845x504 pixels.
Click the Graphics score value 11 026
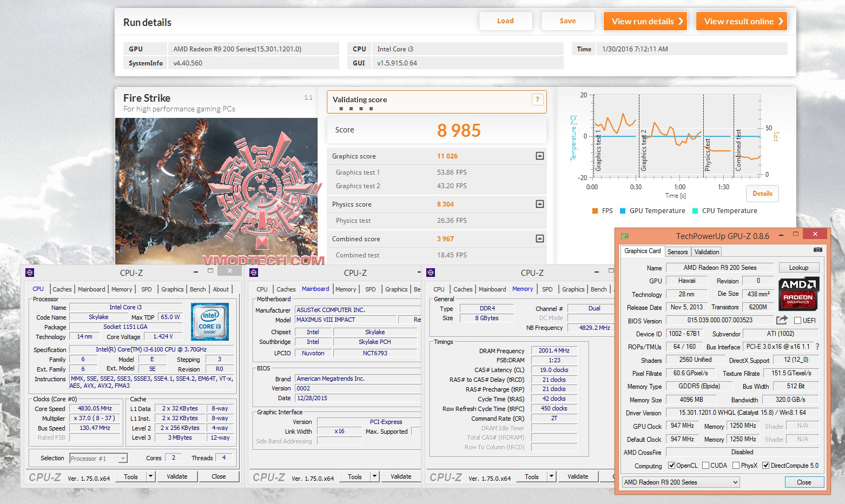pos(447,156)
